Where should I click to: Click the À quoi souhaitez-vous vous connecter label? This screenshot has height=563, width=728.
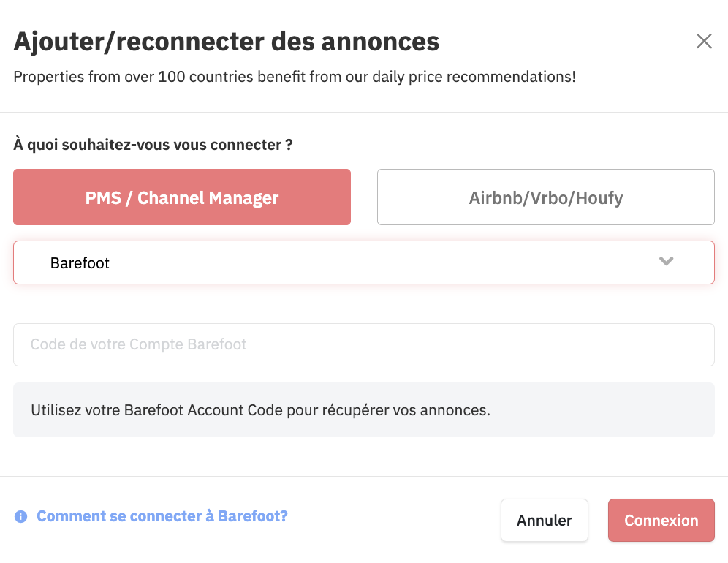153,145
